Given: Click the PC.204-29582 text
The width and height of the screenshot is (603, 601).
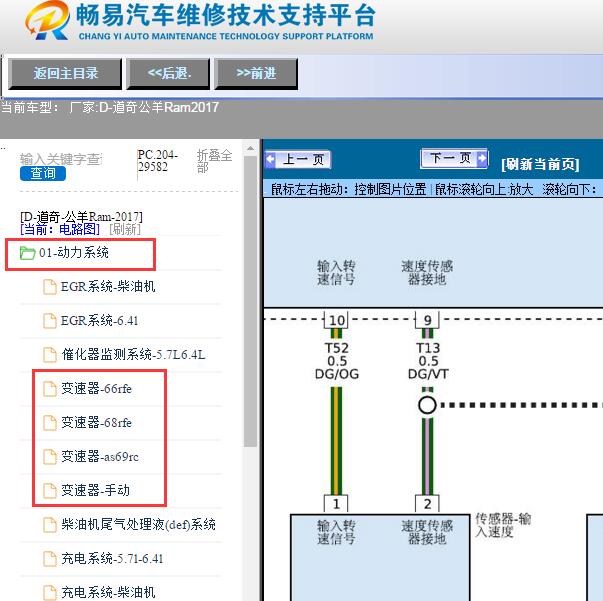Looking at the screenshot, I should click(x=157, y=161).
